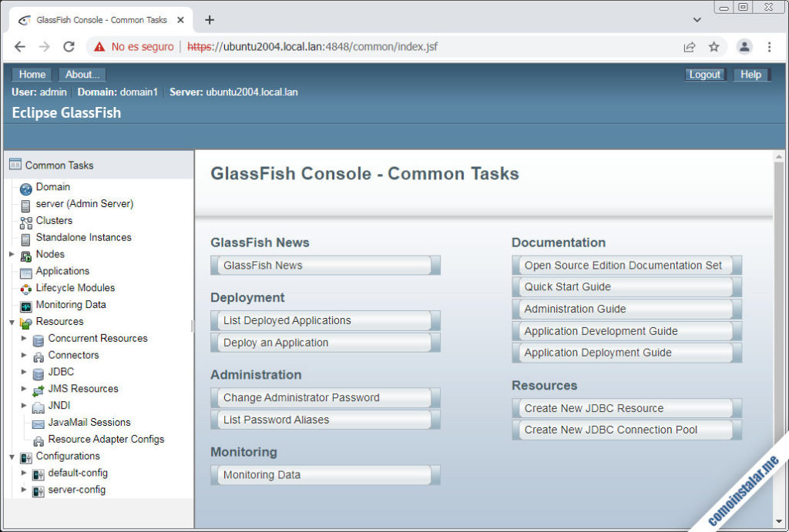Bookmark the page using the star icon
This screenshot has height=532, width=789.
tap(714, 46)
